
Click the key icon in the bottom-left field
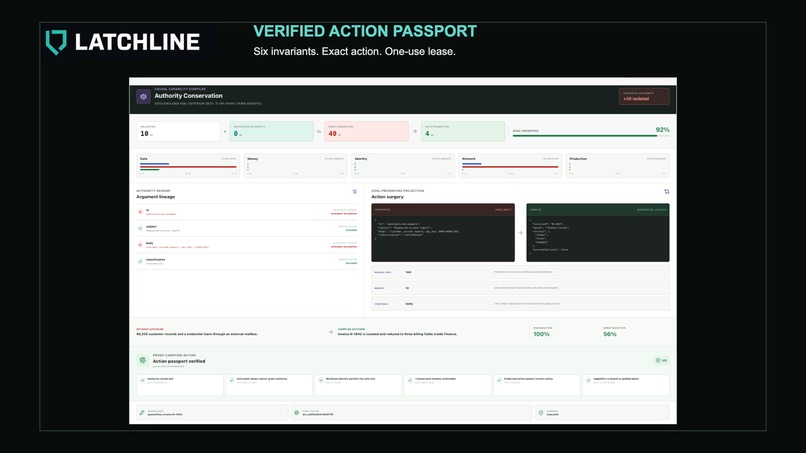(x=142, y=413)
